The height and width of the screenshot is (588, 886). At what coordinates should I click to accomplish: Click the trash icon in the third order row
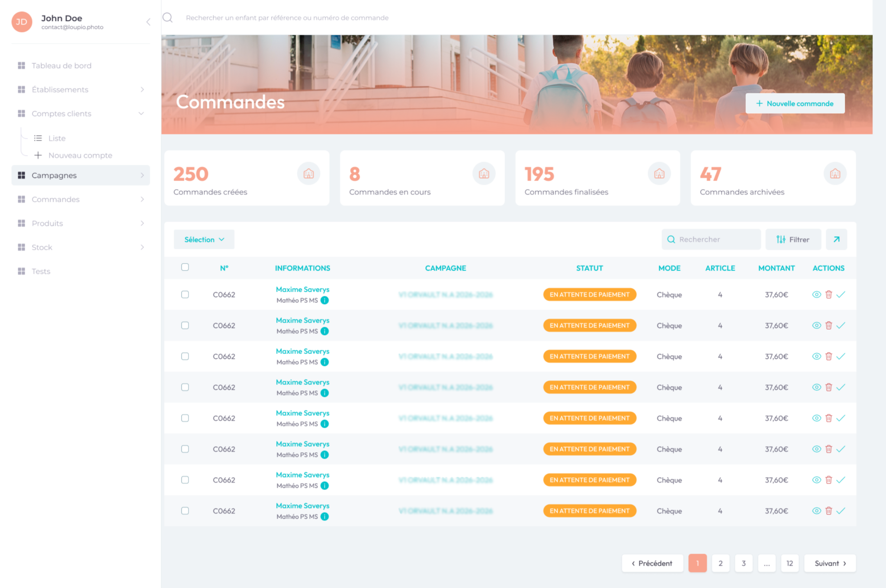[828, 356]
